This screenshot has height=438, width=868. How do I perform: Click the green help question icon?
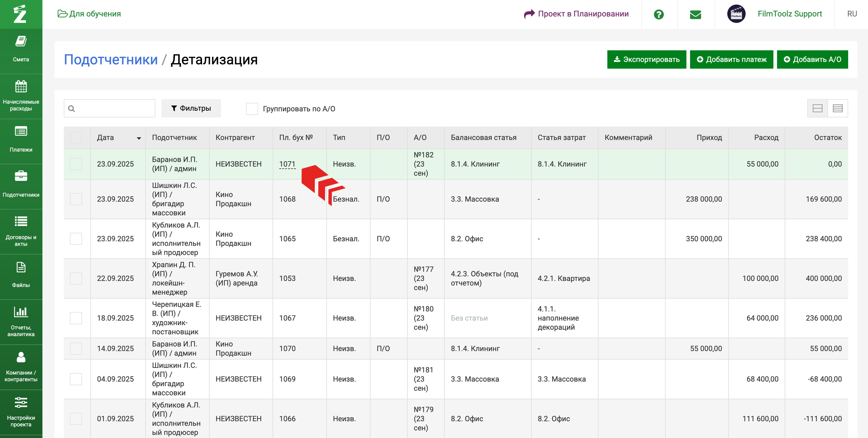658,14
